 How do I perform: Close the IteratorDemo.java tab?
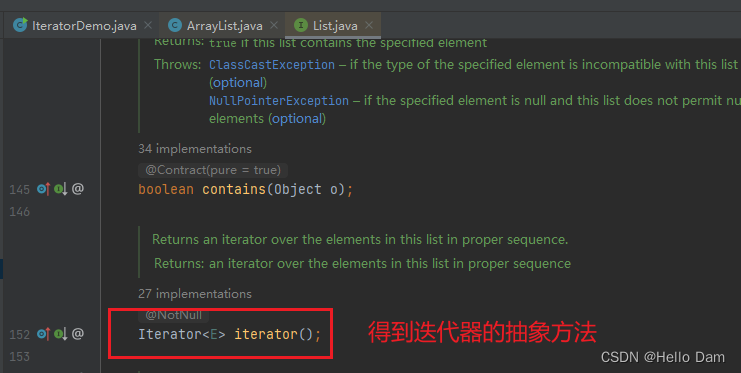click(x=148, y=25)
